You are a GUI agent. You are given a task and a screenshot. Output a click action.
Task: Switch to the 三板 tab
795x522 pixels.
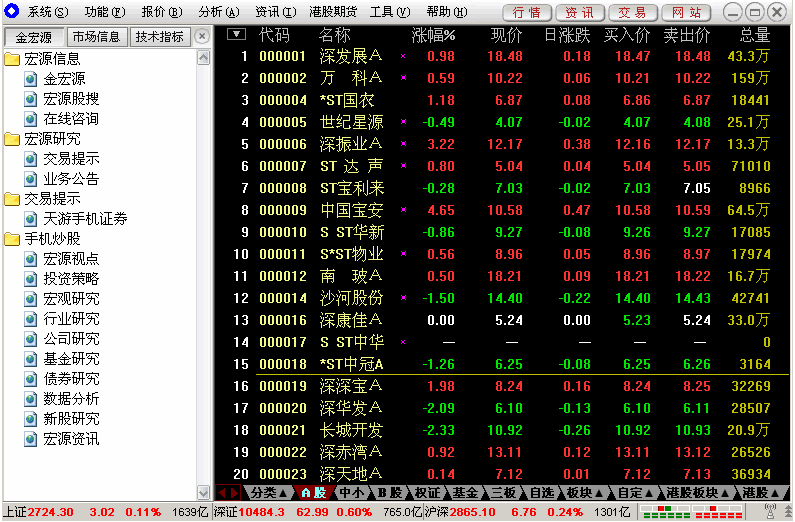click(x=503, y=492)
